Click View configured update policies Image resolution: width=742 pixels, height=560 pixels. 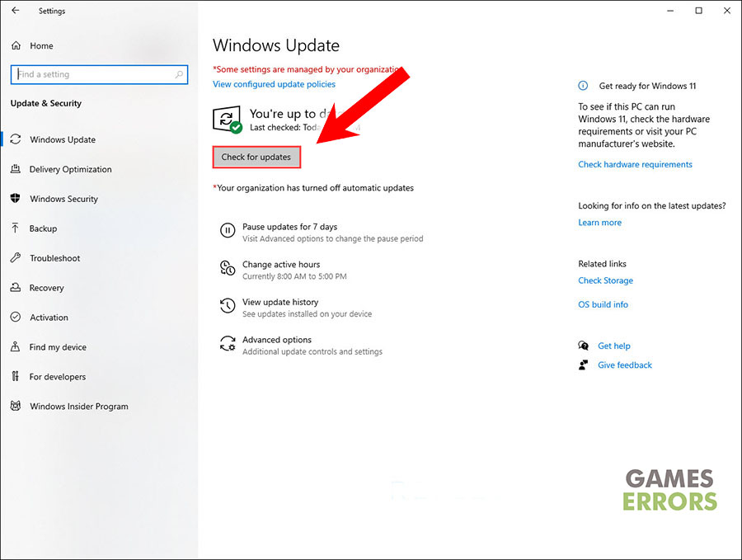tap(274, 84)
